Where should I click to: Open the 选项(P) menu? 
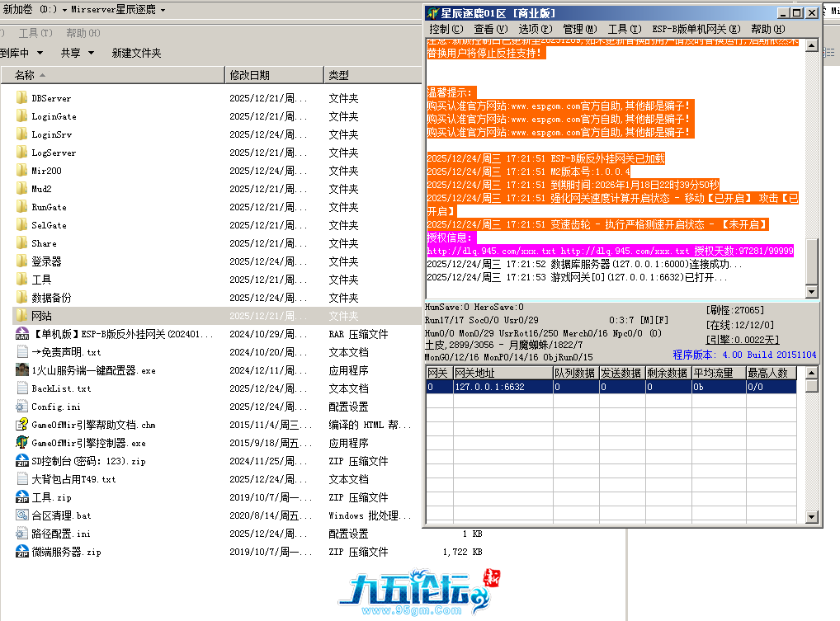[535, 29]
